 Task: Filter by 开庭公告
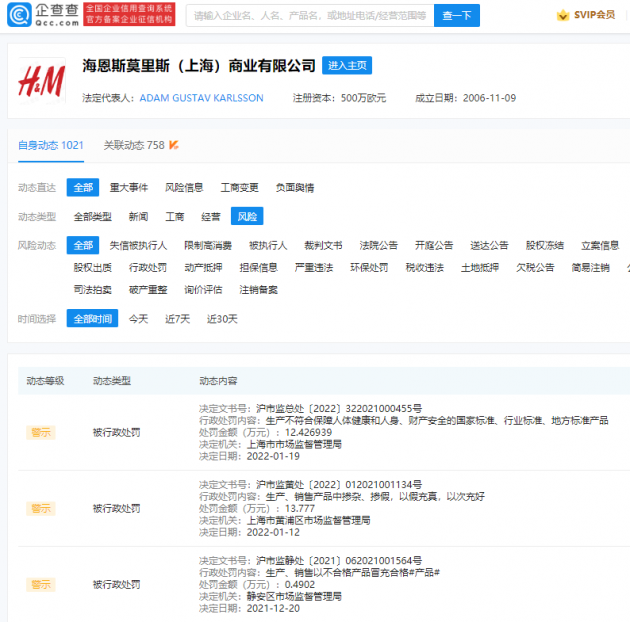tap(434, 246)
